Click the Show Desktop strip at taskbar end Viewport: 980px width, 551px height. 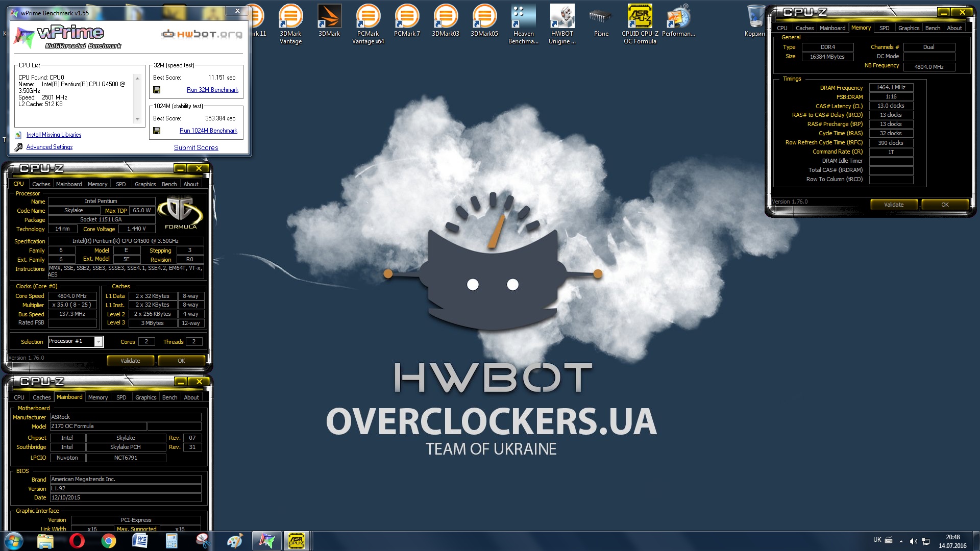975,541
